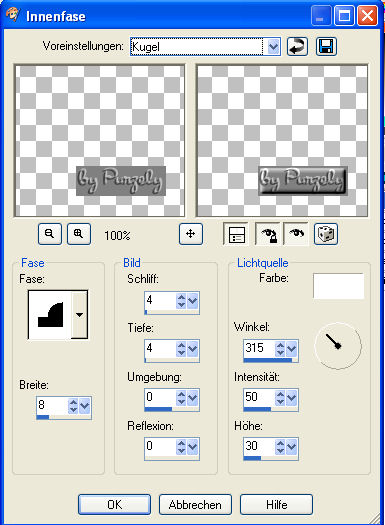Open the Winkel value dropdown arrow

pos(292,349)
